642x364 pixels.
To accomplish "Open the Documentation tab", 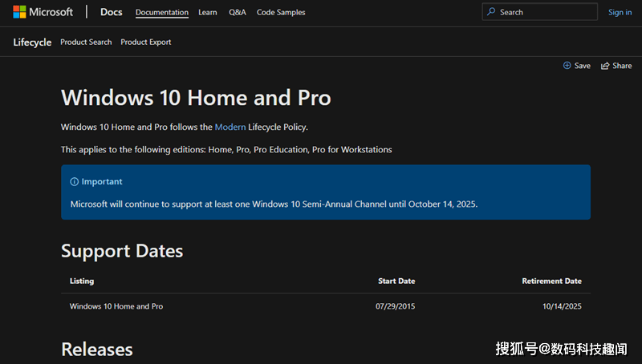I will coord(162,12).
